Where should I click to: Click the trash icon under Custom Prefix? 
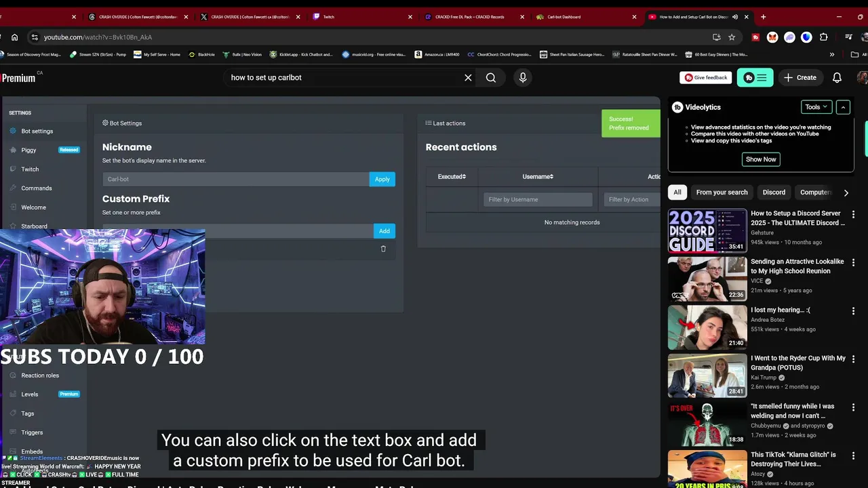pyautogui.click(x=383, y=249)
